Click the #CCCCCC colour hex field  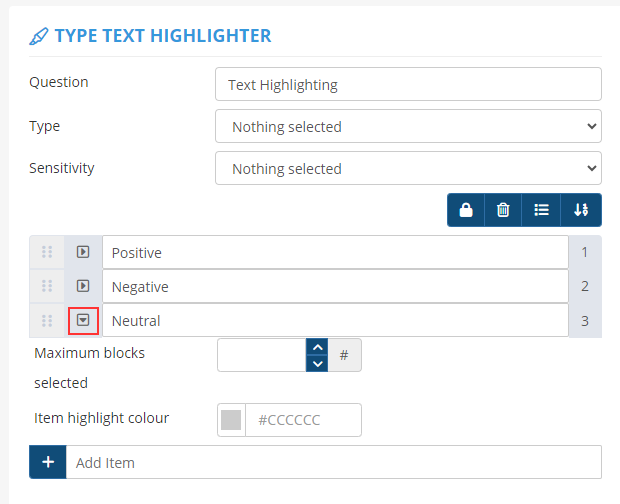tap(302, 420)
